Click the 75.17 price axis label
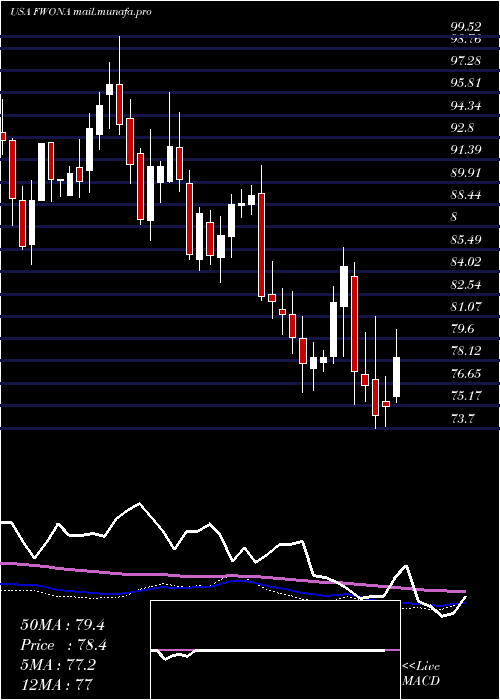Screen dimensions: 500x700 (x=466, y=396)
